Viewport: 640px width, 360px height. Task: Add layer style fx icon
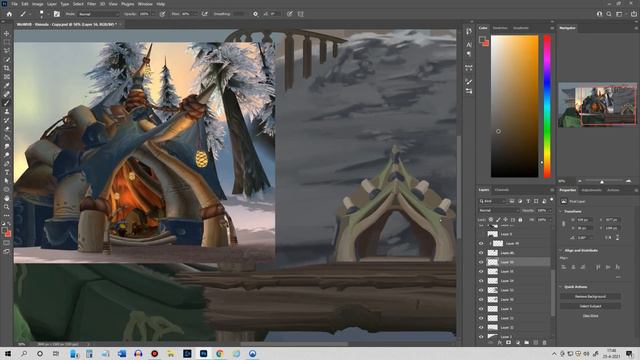coord(500,342)
